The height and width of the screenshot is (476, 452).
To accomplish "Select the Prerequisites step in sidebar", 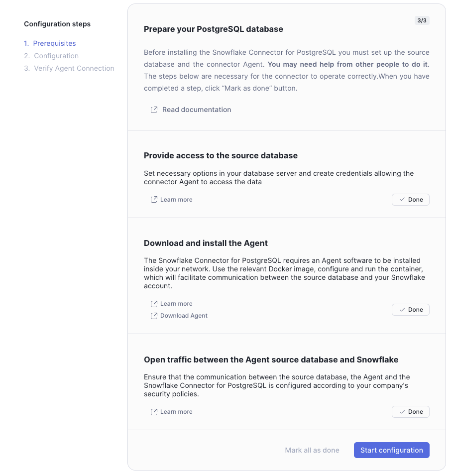I will [54, 43].
